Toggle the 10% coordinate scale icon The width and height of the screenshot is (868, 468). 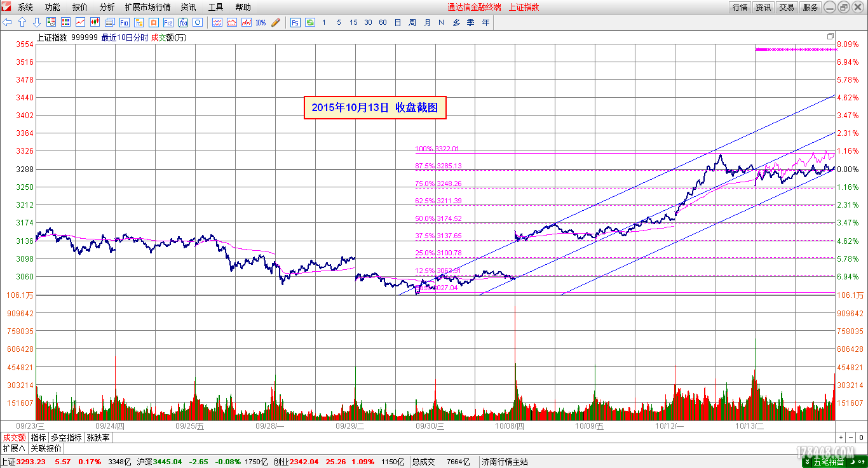261,22
